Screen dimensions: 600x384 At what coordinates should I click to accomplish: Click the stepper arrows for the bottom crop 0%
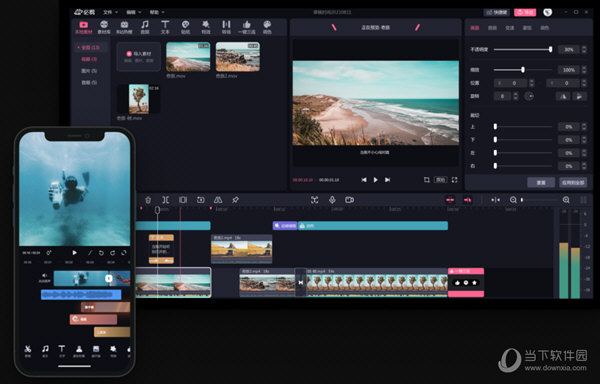[584, 140]
